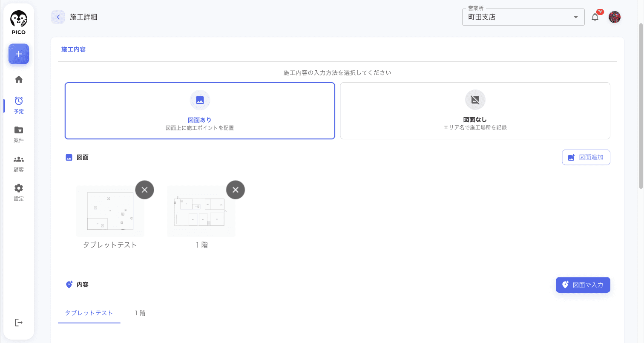
Task: Open the 営業所 町田支店 dropdown
Action: click(x=523, y=17)
